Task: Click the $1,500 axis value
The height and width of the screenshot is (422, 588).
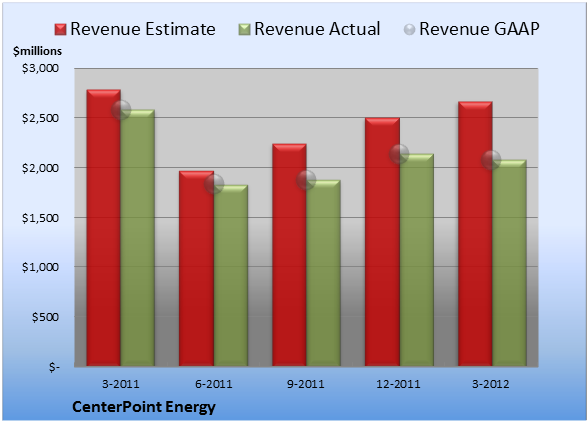Action: click(x=40, y=218)
